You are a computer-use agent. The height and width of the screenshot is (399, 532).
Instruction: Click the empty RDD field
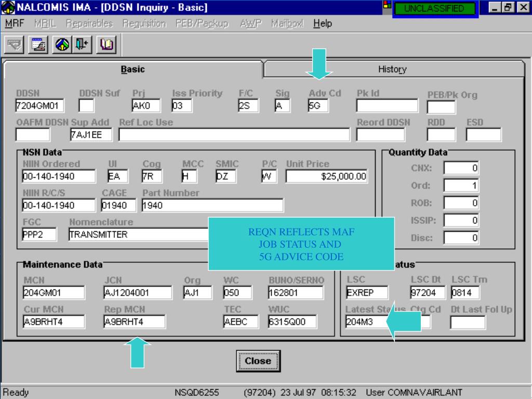[x=441, y=135]
